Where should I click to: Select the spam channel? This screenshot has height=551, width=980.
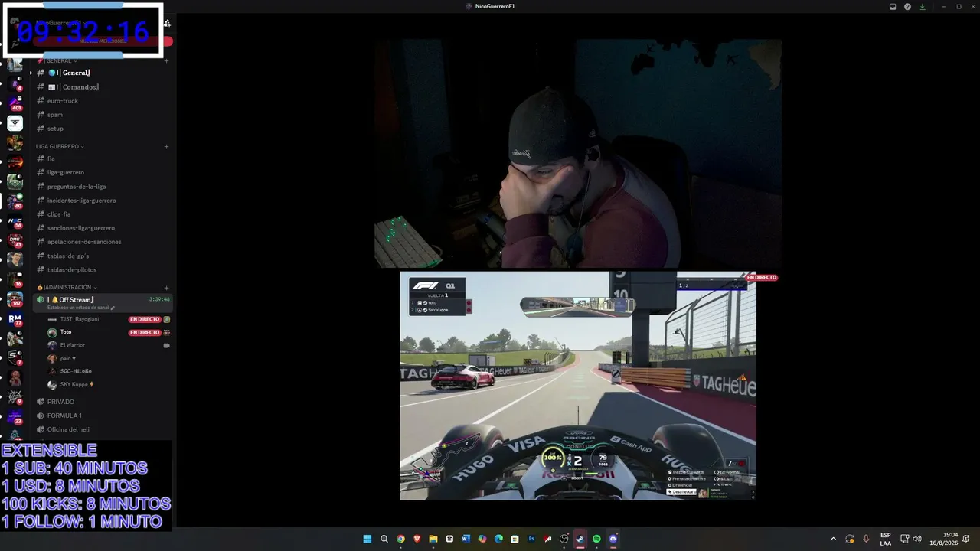point(103,115)
